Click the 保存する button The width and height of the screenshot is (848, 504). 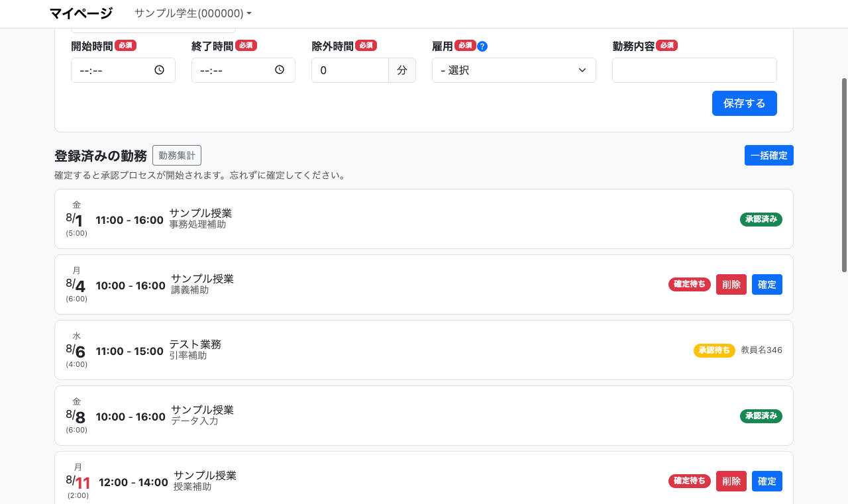pos(745,103)
